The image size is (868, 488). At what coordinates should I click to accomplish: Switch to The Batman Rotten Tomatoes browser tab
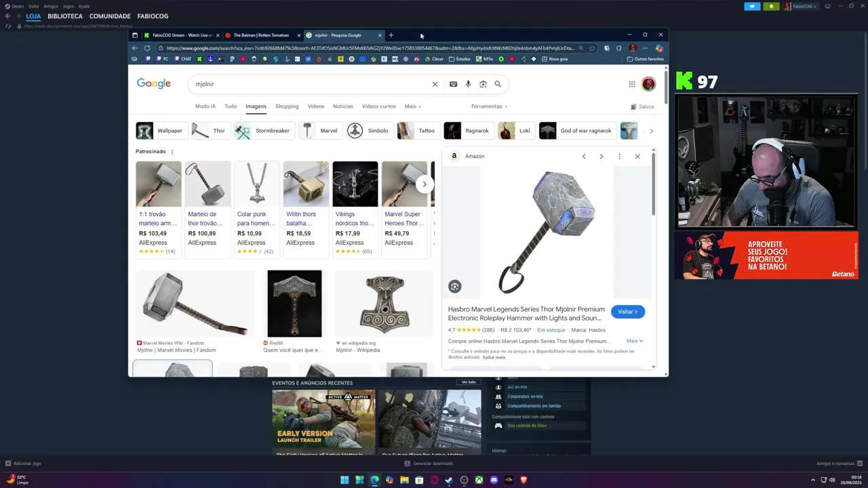click(261, 35)
